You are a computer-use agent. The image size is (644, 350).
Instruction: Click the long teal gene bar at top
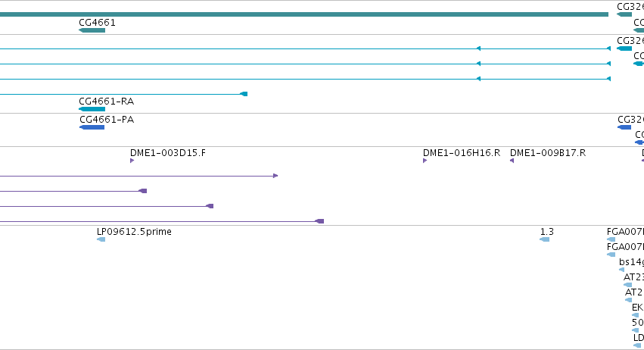point(304,14)
